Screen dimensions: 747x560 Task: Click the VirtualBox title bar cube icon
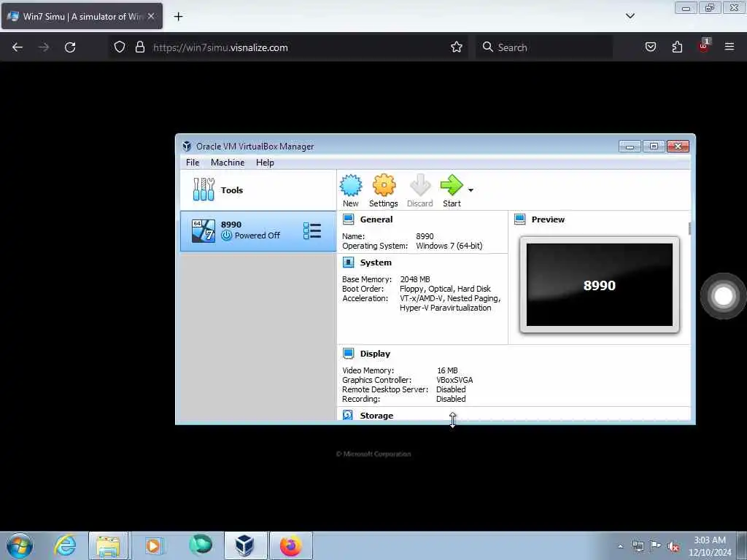(187, 146)
